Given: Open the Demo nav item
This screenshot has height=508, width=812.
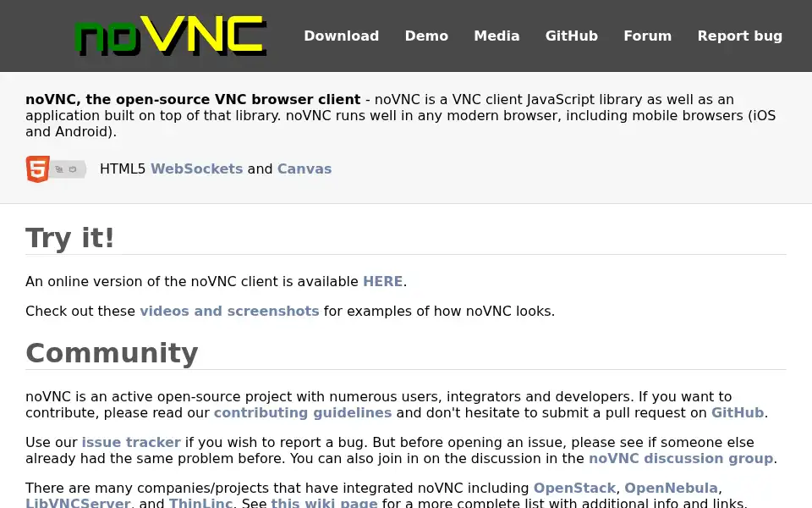Looking at the screenshot, I should (x=426, y=36).
